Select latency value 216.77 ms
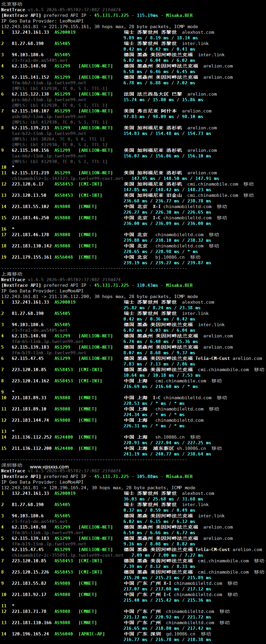Screen dimensions: 266x644 [135, 640]
